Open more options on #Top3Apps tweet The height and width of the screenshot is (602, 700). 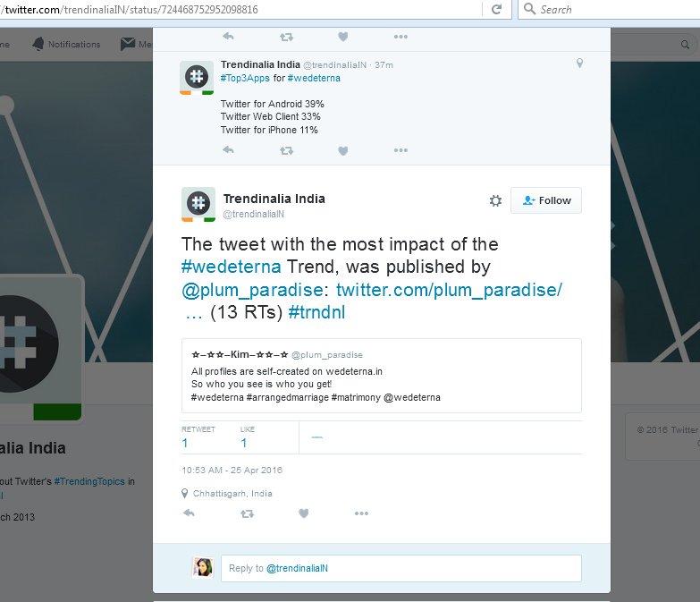click(401, 150)
